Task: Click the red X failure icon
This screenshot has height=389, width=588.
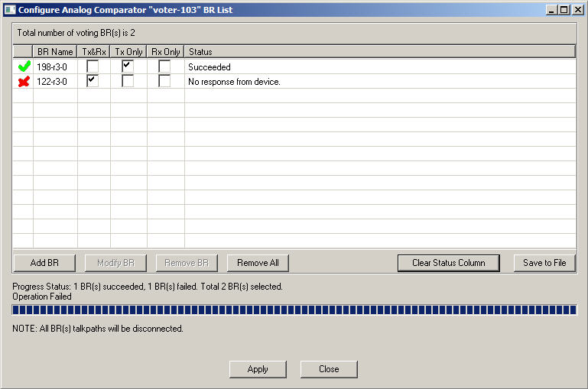Action: point(24,82)
